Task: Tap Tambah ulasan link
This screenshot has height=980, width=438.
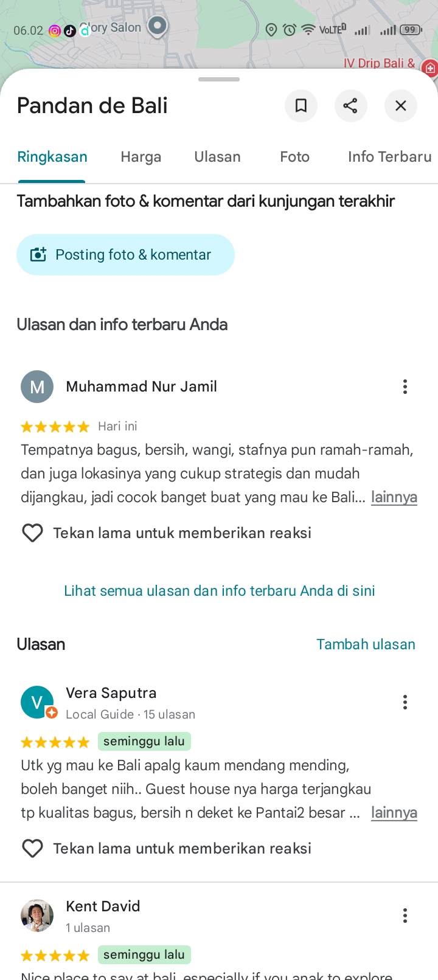Action: (x=366, y=644)
